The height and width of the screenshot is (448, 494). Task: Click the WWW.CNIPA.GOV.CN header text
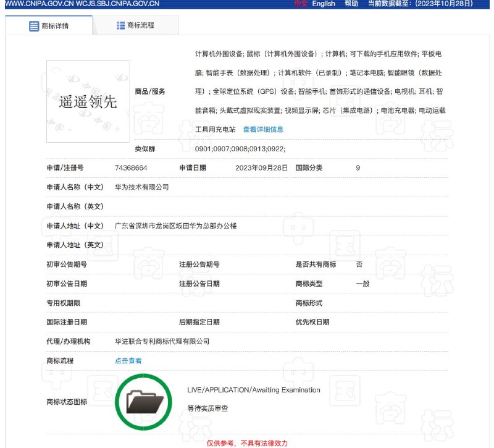(40, 4)
